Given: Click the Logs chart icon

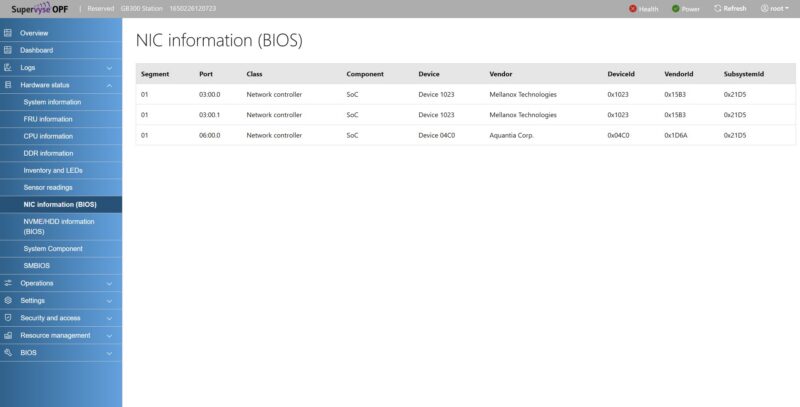Looking at the screenshot, I should (8, 67).
